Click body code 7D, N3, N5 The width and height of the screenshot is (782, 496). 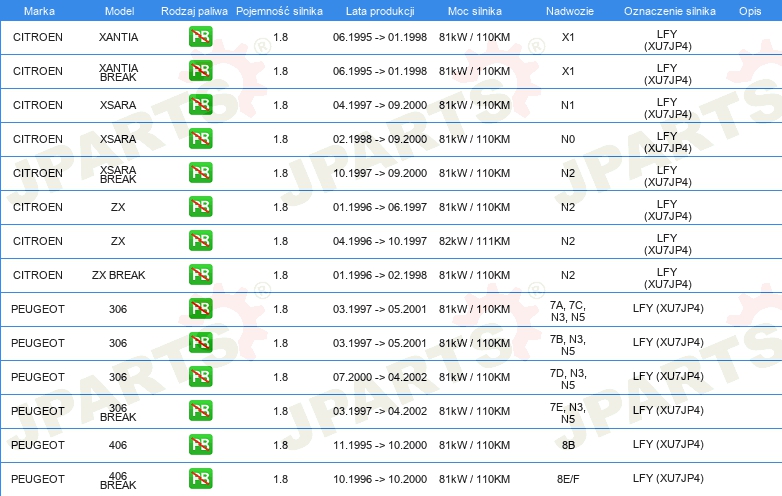pos(568,379)
